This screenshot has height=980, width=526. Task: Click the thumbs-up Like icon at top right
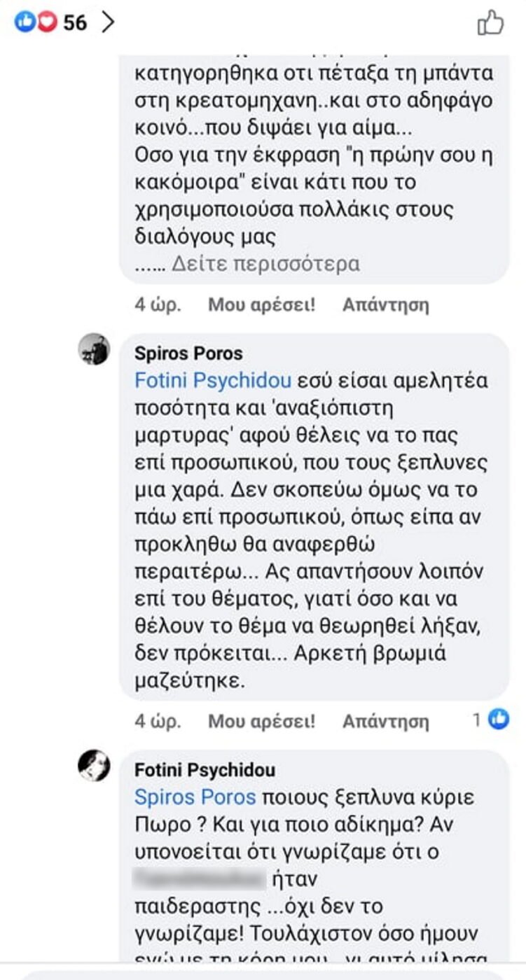pos(490,23)
